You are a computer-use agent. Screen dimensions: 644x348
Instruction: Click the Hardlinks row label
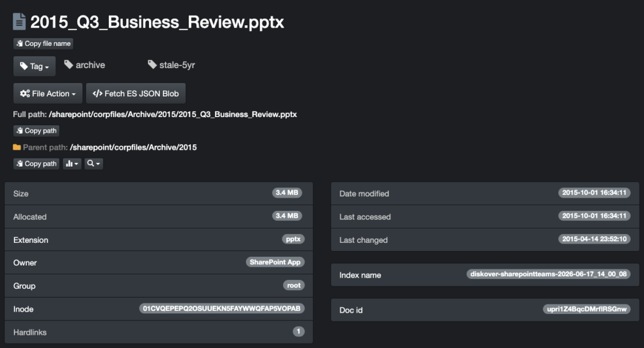coord(30,332)
